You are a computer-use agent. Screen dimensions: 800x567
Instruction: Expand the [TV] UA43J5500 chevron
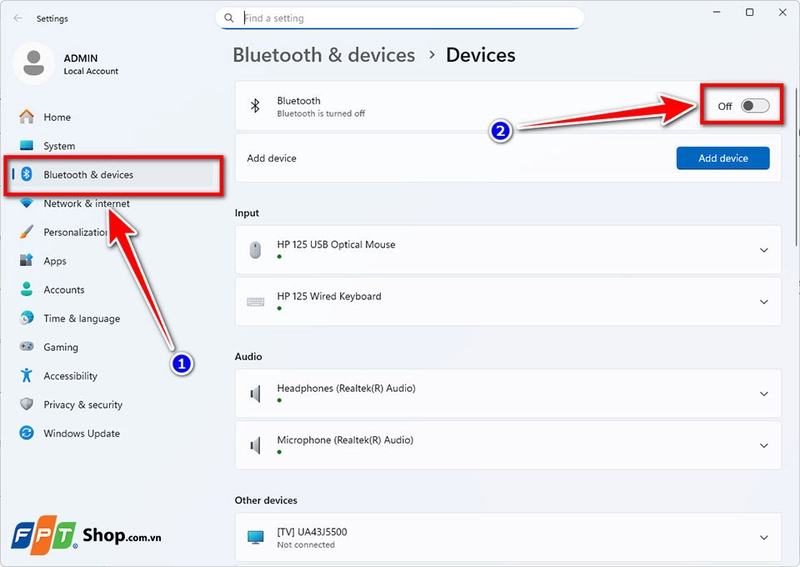coord(764,537)
